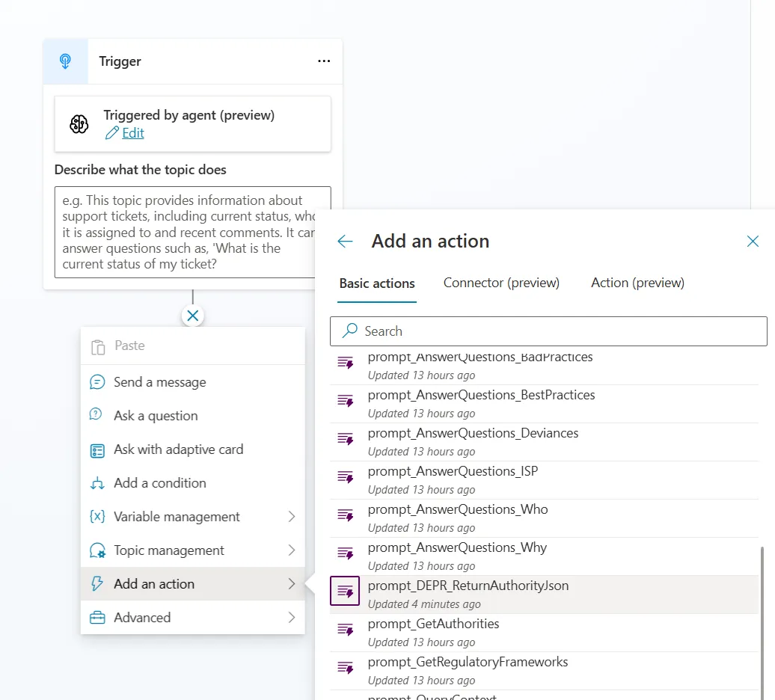775x700 pixels.
Task: Click the Advanced toolbox icon
Action: pos(97,618)
